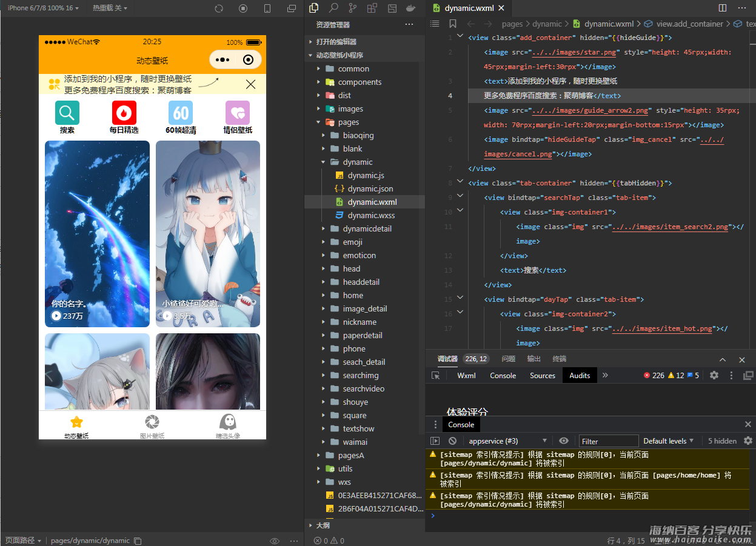Image resolution: width=756 pixels, height=546 pixels.
Task: Open the Default levels dropdown
Action: [669, 441]
